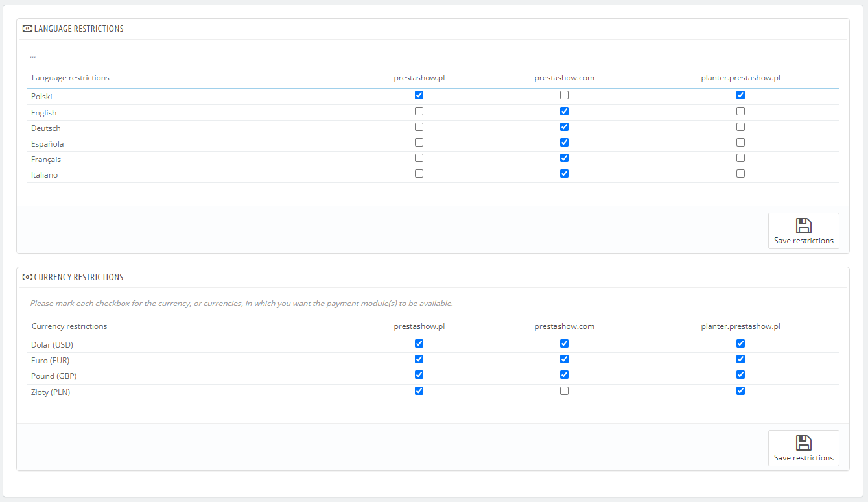The height and width of the screenshot is (502, 868).
Task: Uncheck Dolar (USD) for planter.prestashow.pl
Action: 740,344
